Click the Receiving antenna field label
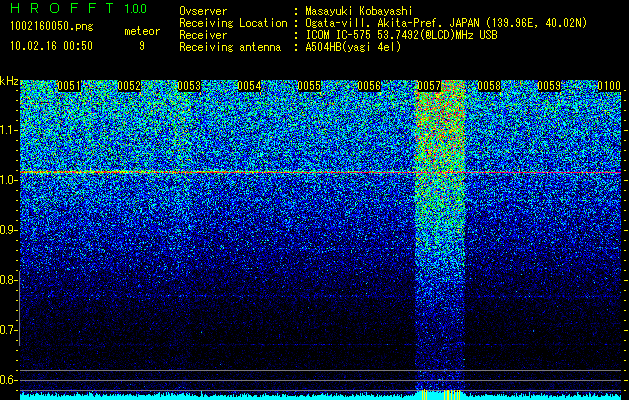629x400 pixels. (230, 47)
